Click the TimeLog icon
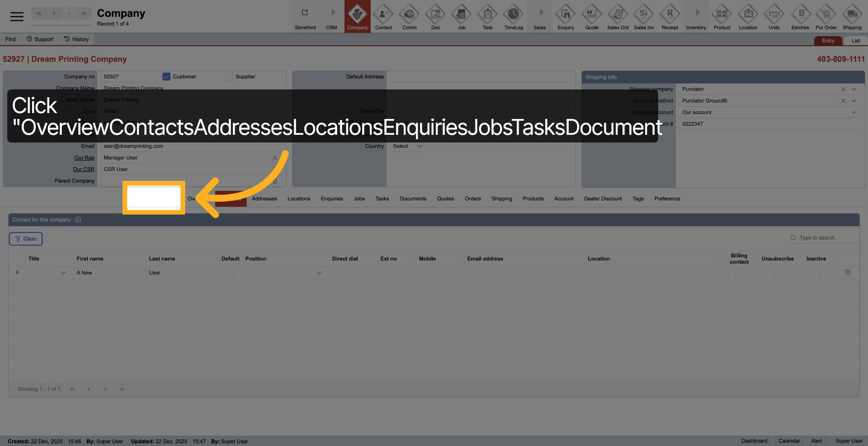 click(514, 16)
